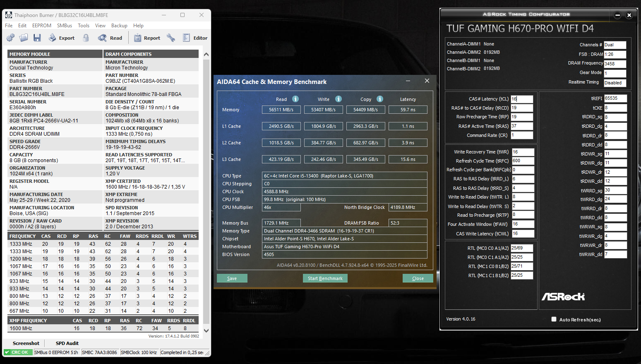Click the RAS# Active Time (tRAS) field

522,126
